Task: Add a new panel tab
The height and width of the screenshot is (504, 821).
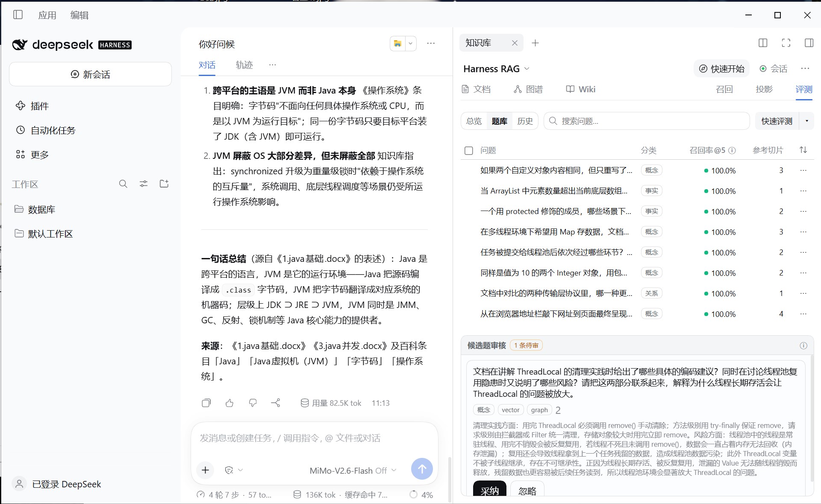Action: [535, 43]
